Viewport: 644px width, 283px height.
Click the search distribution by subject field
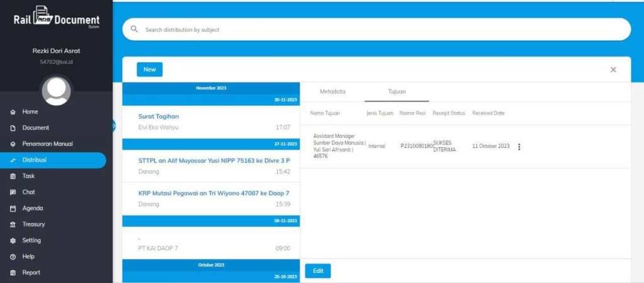[x=378, y=30]
